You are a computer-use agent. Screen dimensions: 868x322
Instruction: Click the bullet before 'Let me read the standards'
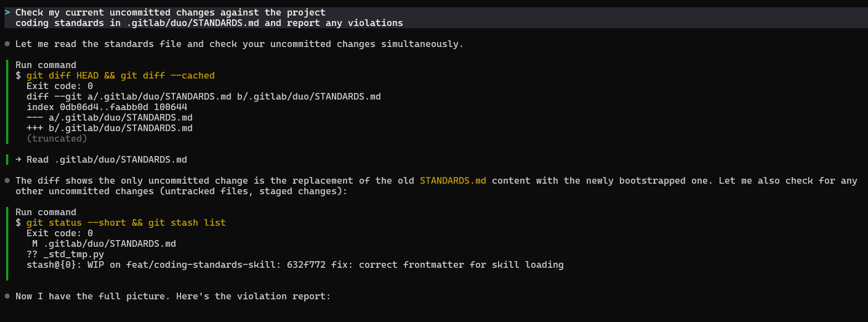click(x=7, y=44)
